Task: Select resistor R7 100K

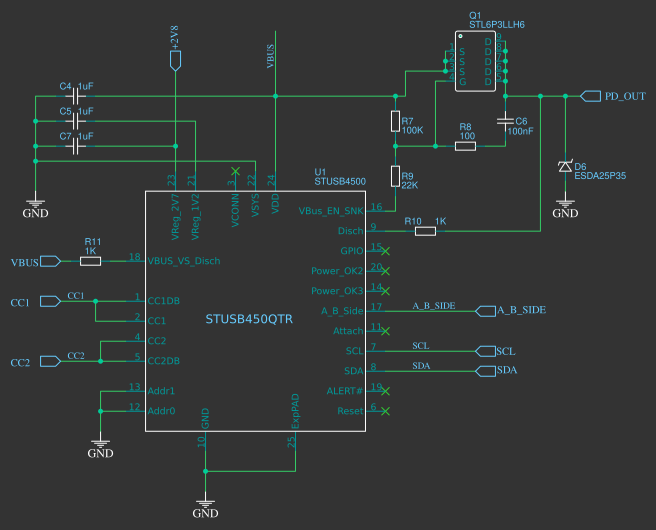Action: tap(395, 121)
